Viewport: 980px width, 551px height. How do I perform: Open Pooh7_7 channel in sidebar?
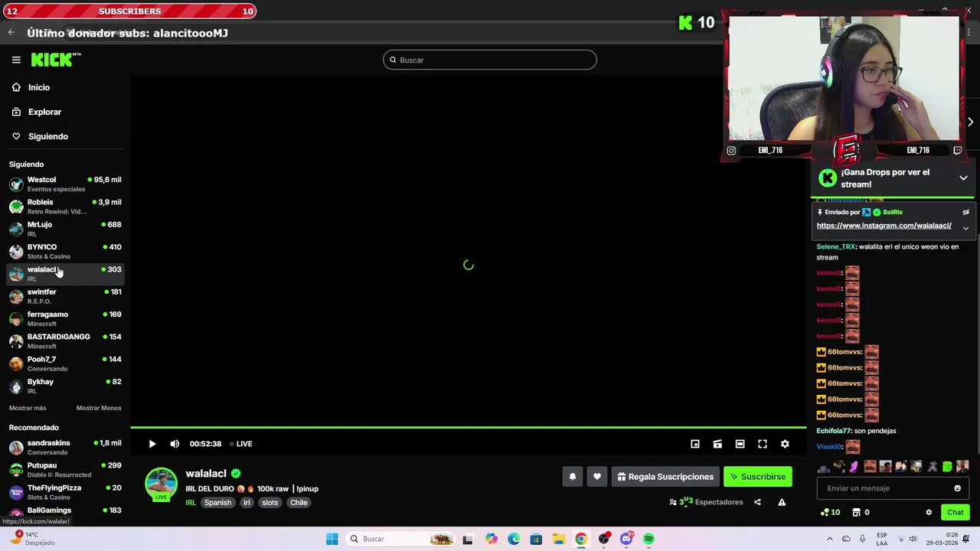click(x=65, y=363)
